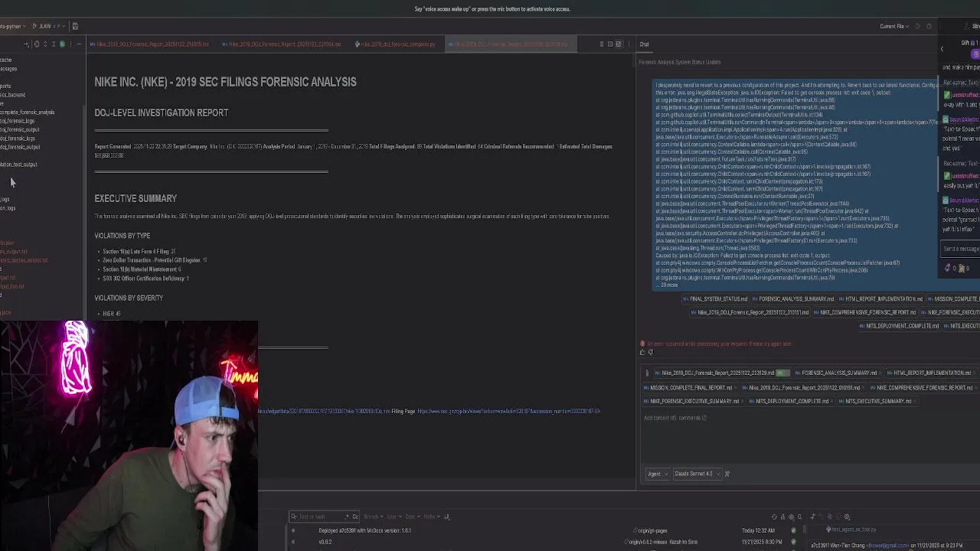Open the Paths filter in git log
This screenshot has height=551, width=980.
coord(430,517)
